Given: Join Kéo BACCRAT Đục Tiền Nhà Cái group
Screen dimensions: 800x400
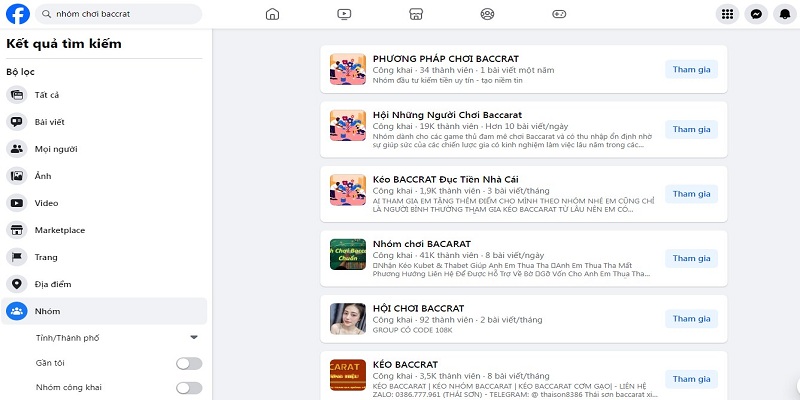Looking at the screenshot, I should (691, 194).
